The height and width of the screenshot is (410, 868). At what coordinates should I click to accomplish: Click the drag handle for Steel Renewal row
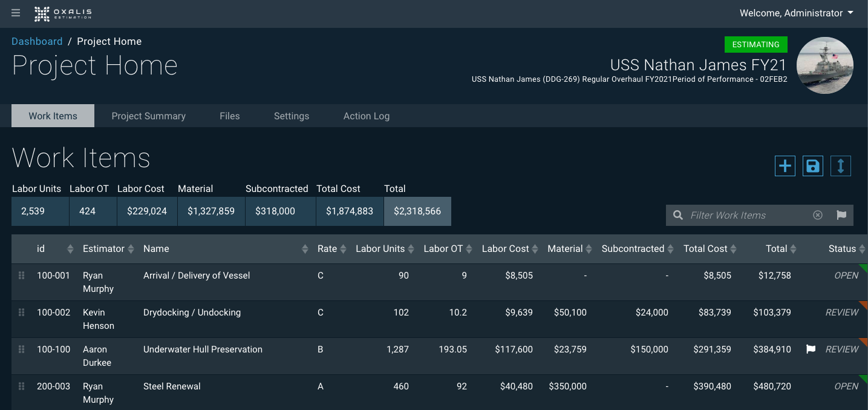(x=22, y=386)
